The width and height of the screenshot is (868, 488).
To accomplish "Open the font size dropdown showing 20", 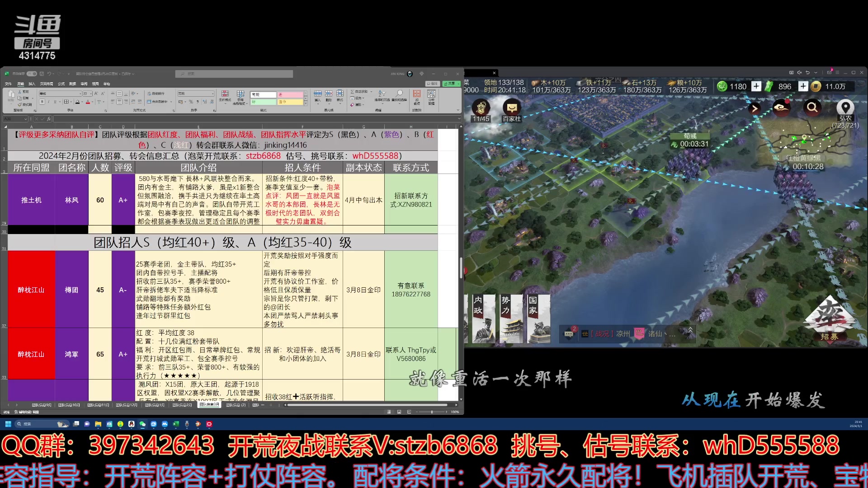I will [x=91, y=94].
